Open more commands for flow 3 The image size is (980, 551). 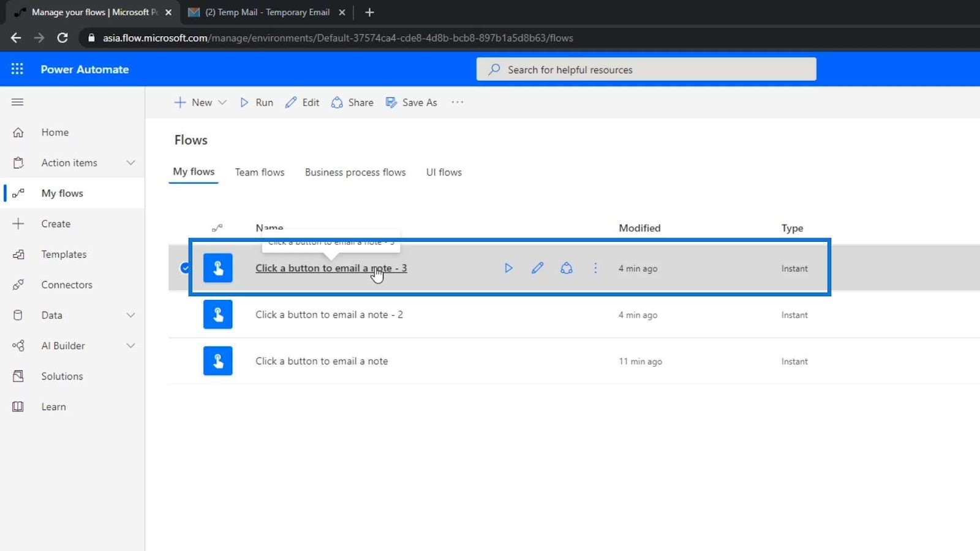click(595, 268)
